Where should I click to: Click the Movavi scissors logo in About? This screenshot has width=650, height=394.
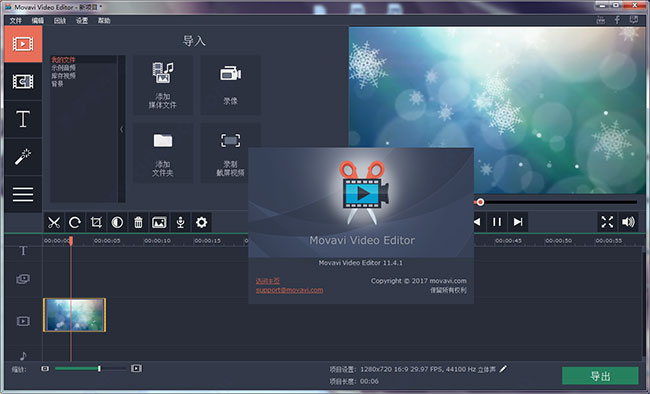coord(364,192)
